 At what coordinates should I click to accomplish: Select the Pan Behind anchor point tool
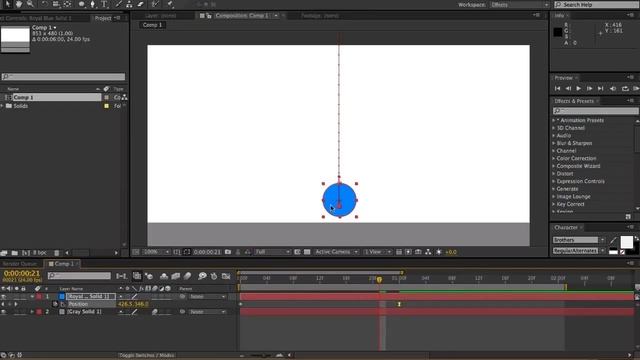[x=67, y=4]
